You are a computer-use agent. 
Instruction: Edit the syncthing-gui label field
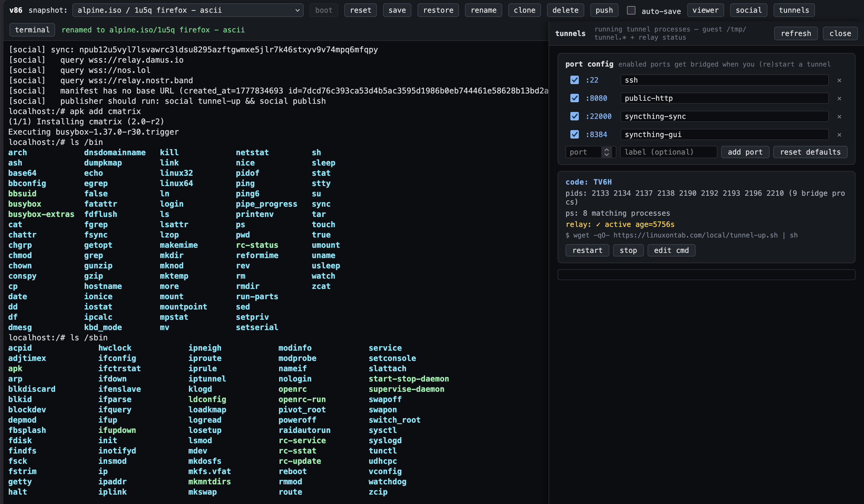click(724, 134)
